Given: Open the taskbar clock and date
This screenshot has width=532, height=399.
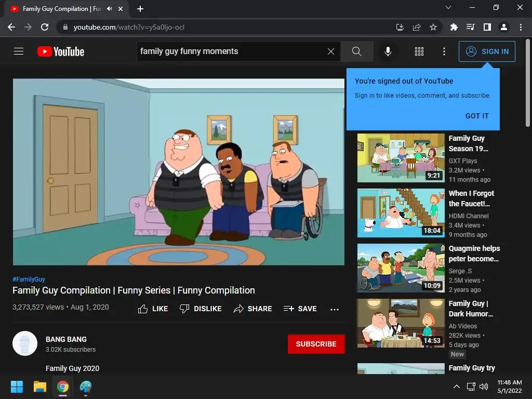Looking at the screenshot, I should (x=509, y=387).
